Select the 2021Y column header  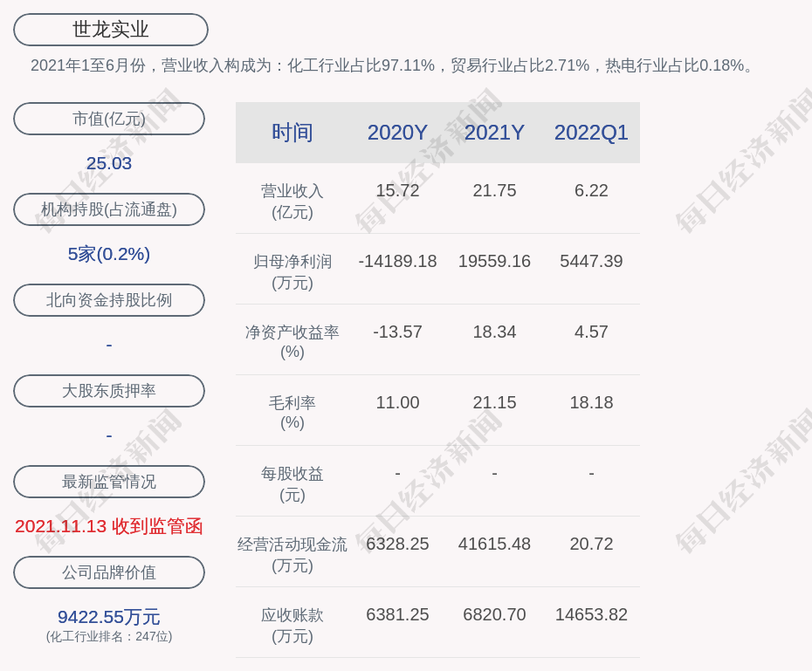pos(494,133)
